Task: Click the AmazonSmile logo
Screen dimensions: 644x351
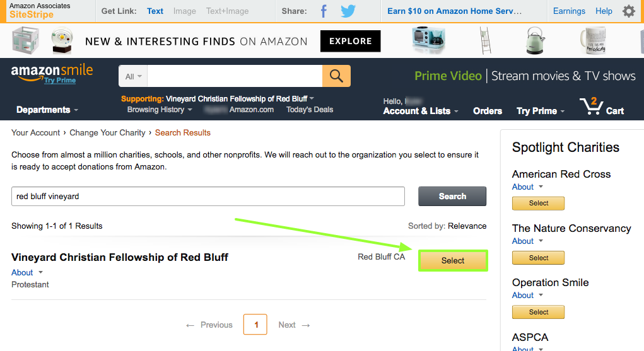Action: coord(52,74)
